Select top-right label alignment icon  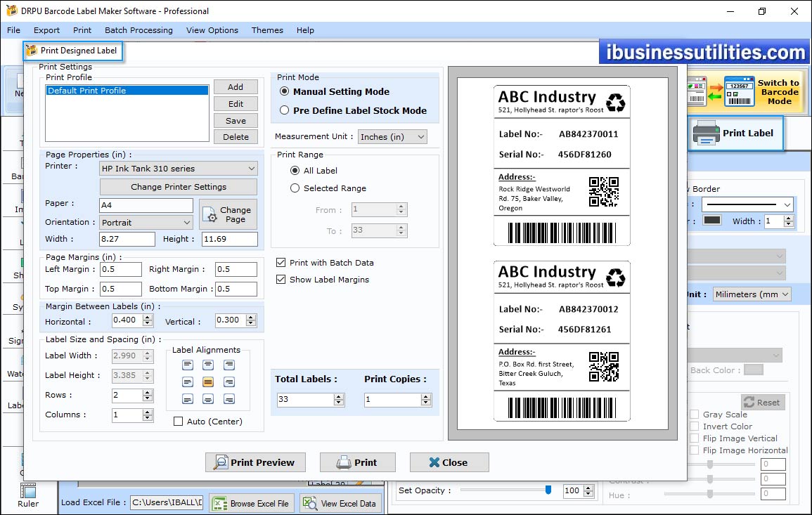(x=229, y=365)
